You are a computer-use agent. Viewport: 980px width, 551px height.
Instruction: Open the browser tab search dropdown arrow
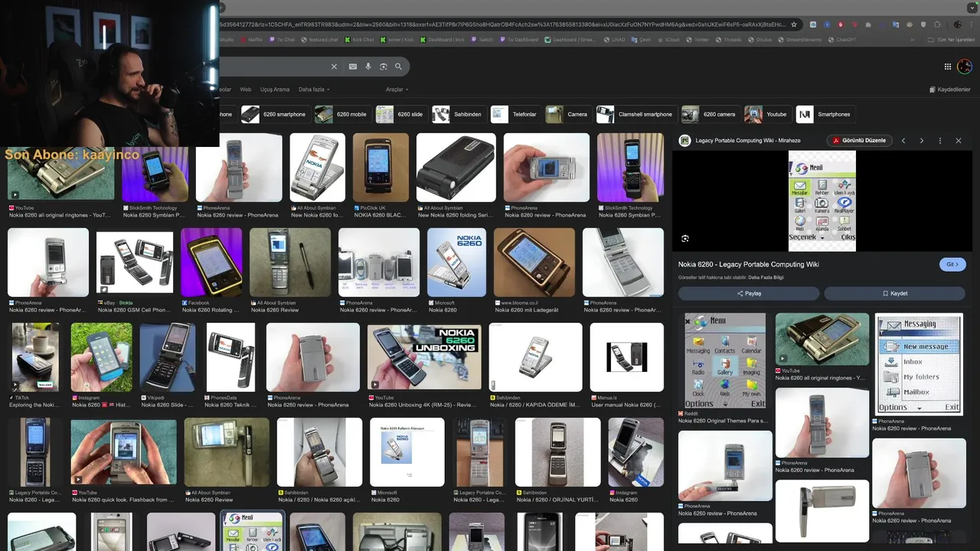(x=972, y=8)
